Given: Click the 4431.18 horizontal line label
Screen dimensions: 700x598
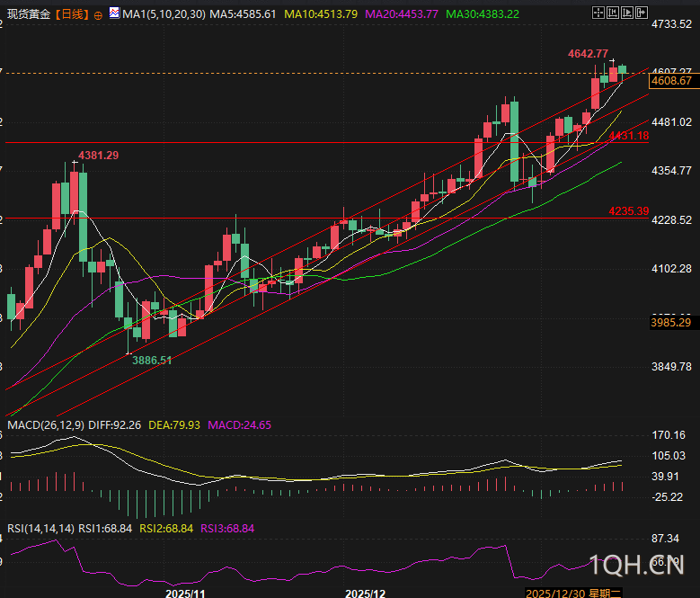Looking at the screenshot, I should click(x=629, y=136).
